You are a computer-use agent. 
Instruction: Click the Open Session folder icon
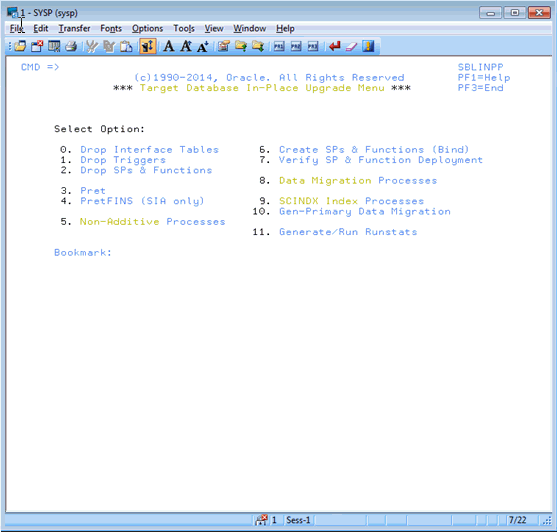click(20, 46)
